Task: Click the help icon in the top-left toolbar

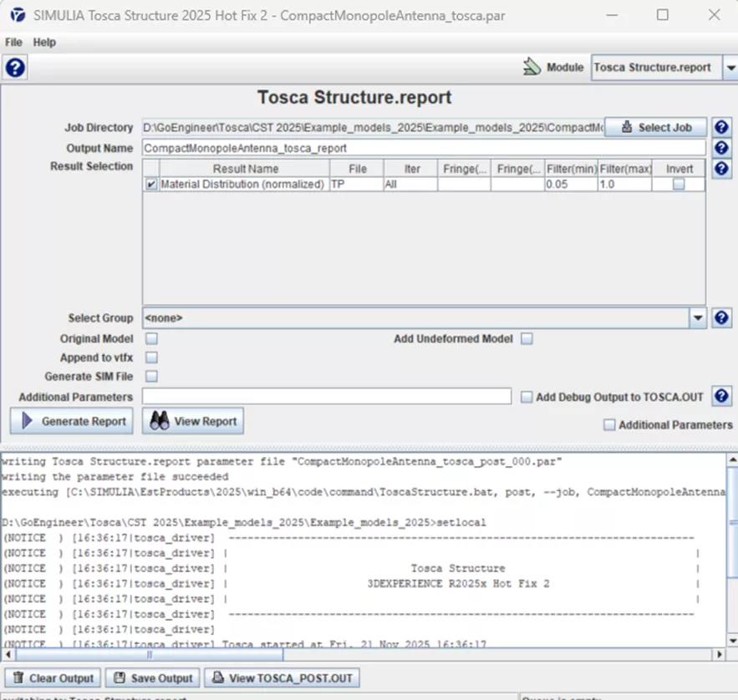Action: [15, 68]
